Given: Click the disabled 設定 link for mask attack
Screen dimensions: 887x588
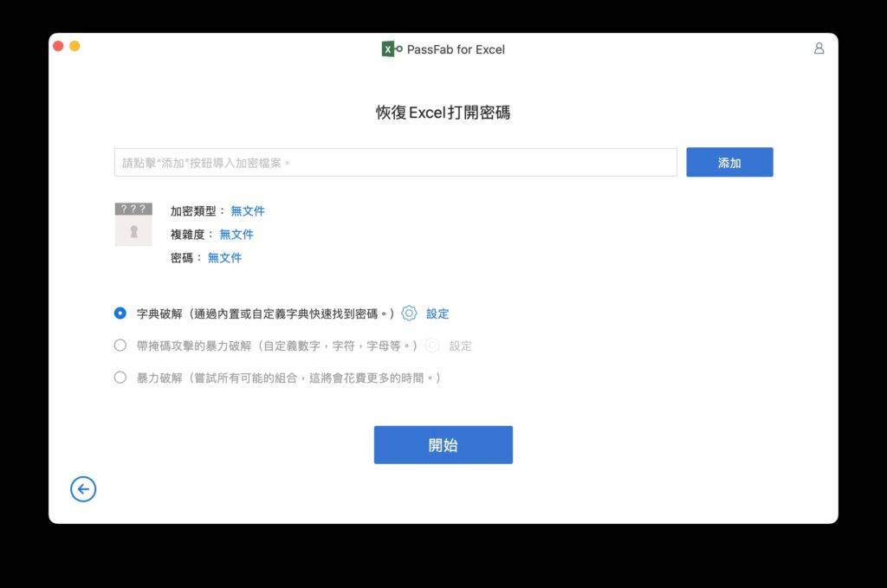Looking at the screenshot, I should coord(461,346).
